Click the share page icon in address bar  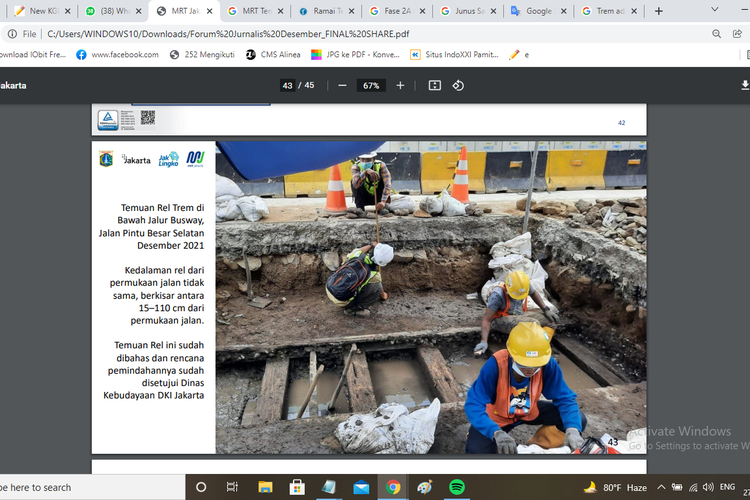click(737, 34)
